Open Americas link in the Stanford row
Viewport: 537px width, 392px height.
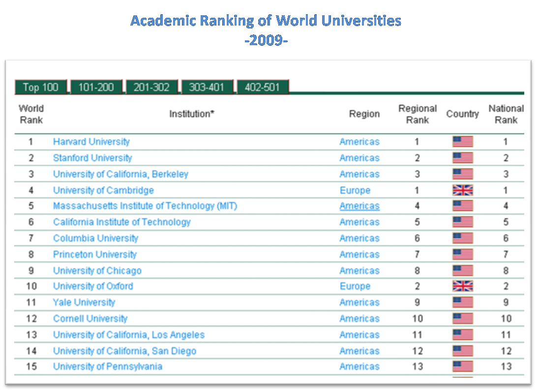359,158
